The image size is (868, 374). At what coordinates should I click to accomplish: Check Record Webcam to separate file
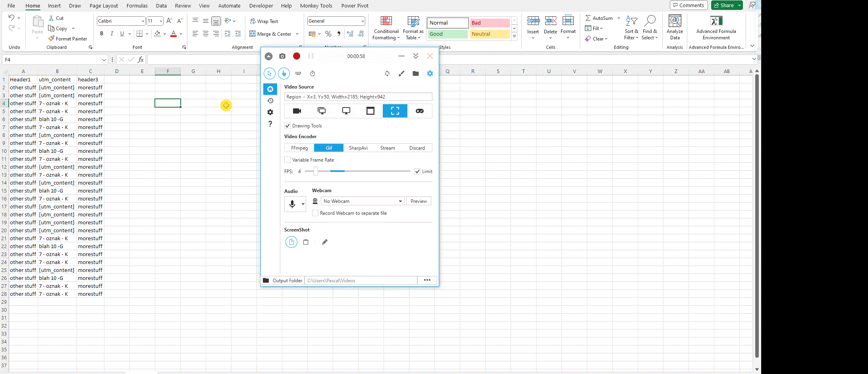pos(315,213)
